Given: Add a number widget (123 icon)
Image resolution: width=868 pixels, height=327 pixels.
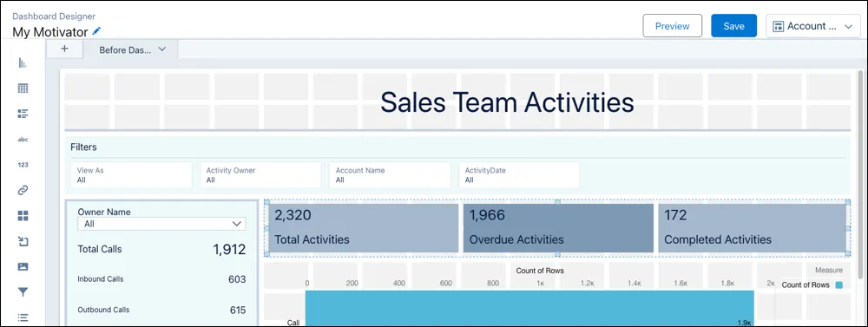Looking at the screenshot, I should click(x=23, y=165).
